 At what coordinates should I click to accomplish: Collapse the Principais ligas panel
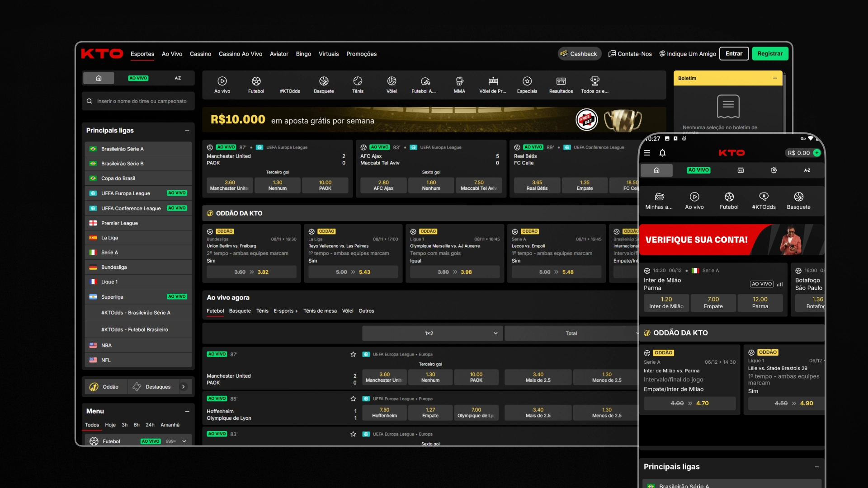tap(187, 131)
